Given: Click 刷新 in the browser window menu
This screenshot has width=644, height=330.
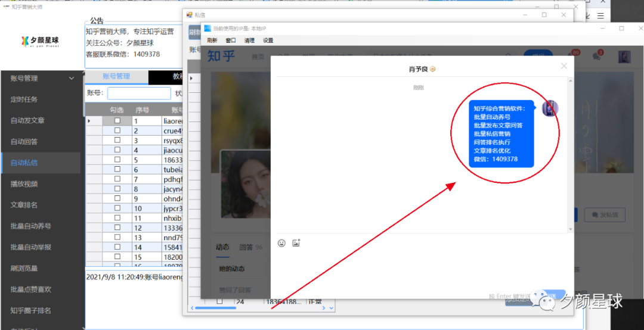Looking at the screenshot, I should pyautogui.click(x=212, y=41).
